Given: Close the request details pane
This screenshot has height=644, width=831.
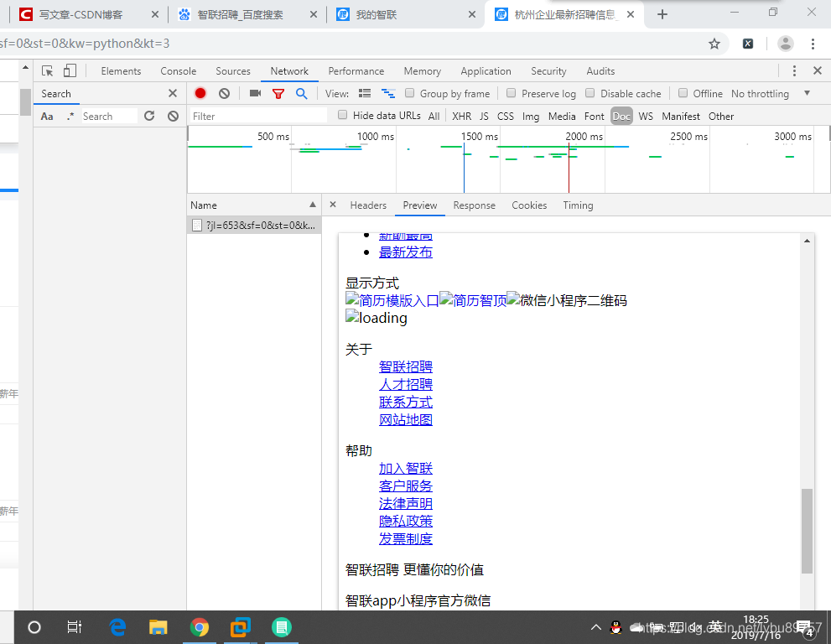Looking at the screenshot, I should [333, 205].
